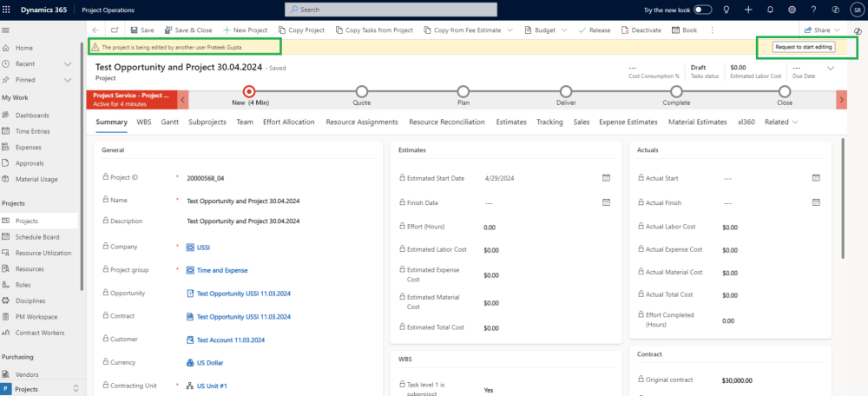Open Schedule Board in sidebar

pos(37,236)
